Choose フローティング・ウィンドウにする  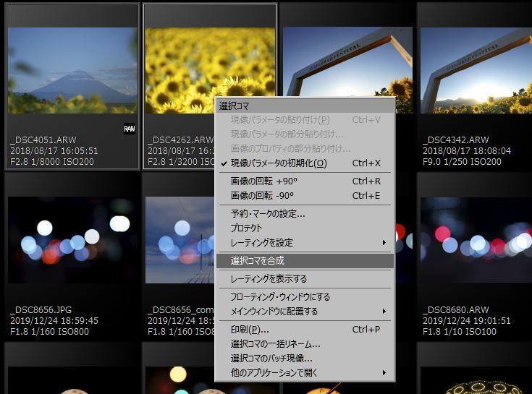[280, 297]
